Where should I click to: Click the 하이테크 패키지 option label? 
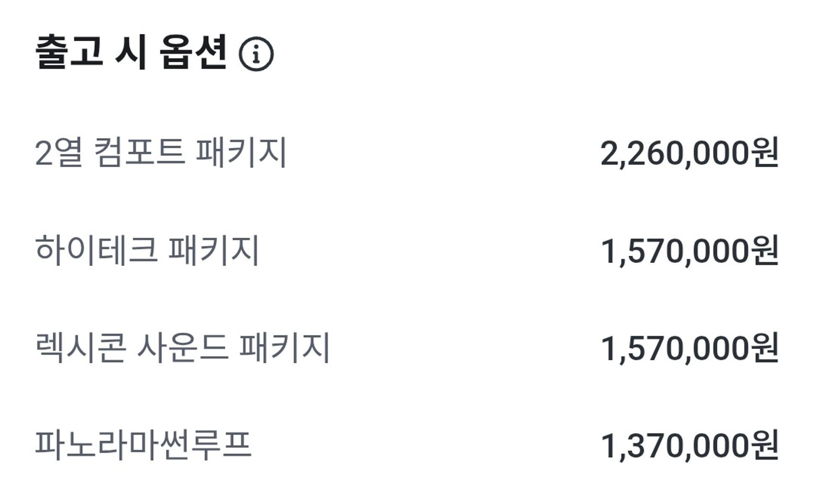[x=147, y=250]
